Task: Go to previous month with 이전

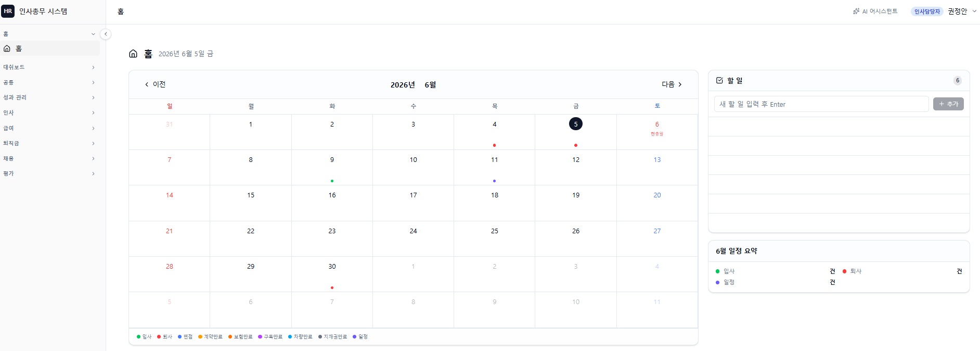Action: click(155, 84)
